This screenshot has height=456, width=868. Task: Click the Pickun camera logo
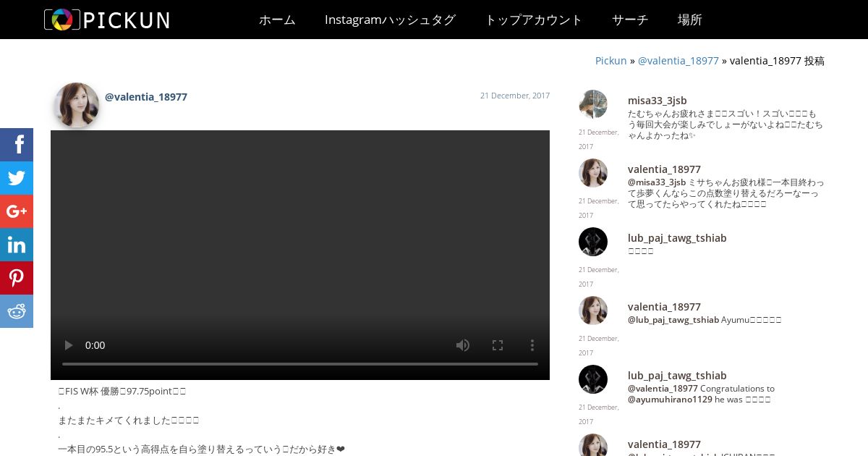click(x=62, y=20)
